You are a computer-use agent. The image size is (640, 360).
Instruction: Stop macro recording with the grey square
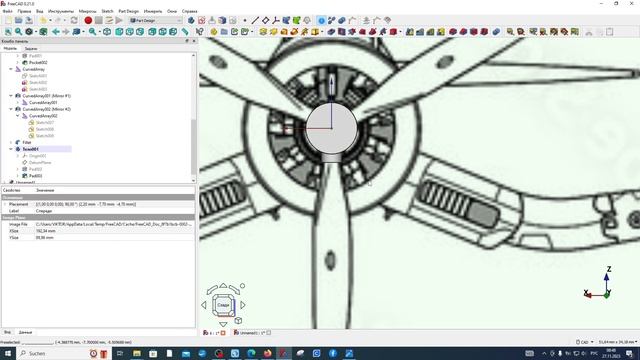point(99,20)
